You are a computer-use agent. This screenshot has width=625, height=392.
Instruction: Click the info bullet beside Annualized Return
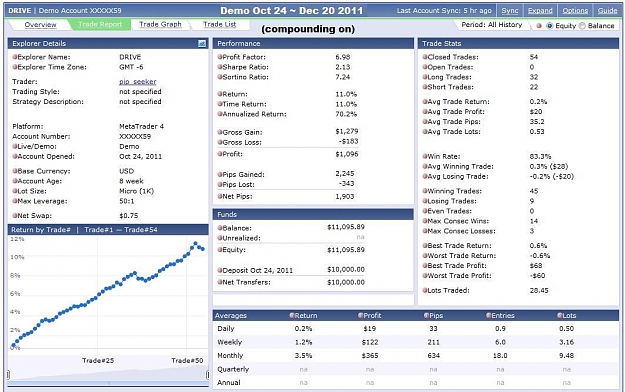(220, 114)
